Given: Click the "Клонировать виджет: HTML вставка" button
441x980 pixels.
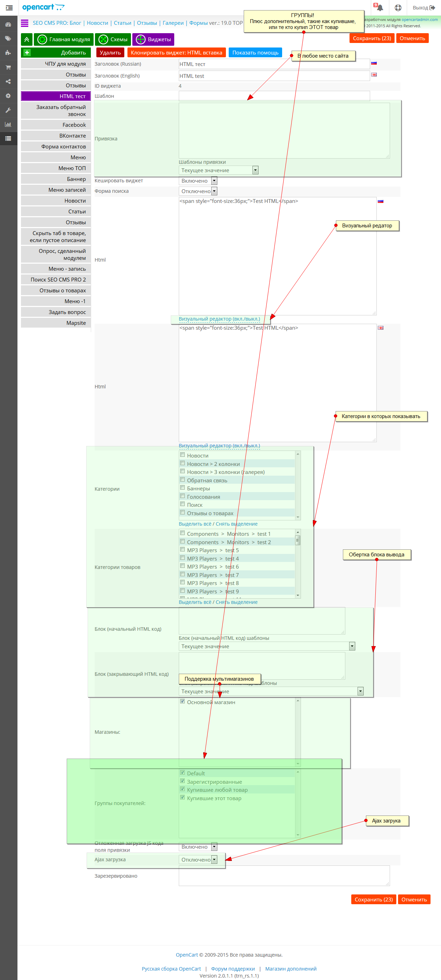Looking at the screenshot, I should (177, 52).
